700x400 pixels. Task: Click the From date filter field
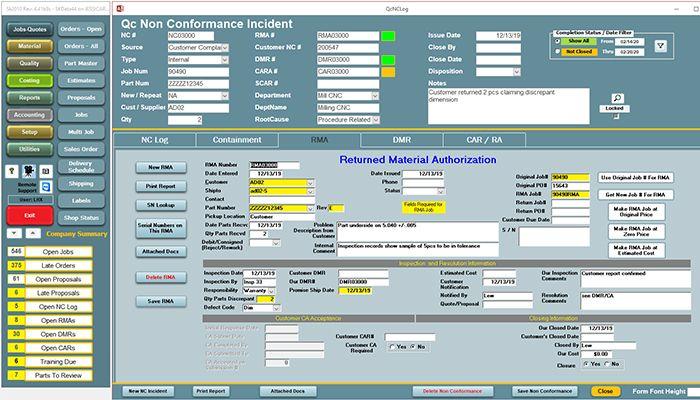tap(629, 41)
